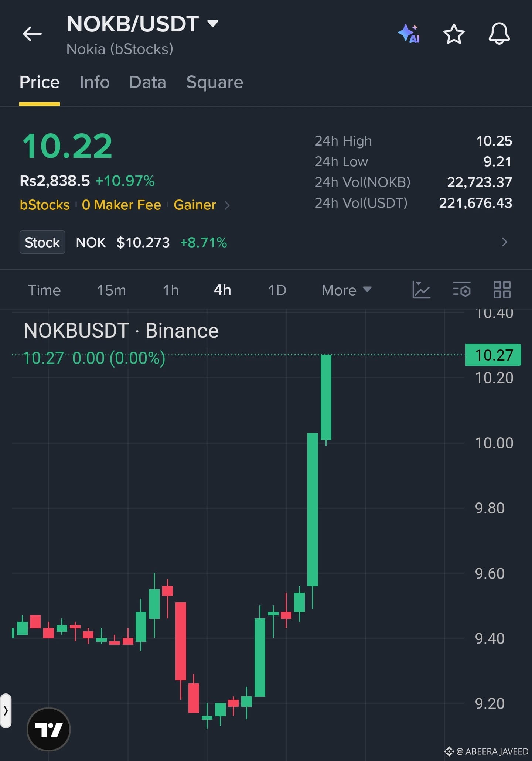Tap the back arrow icon

tap(32, 34)
